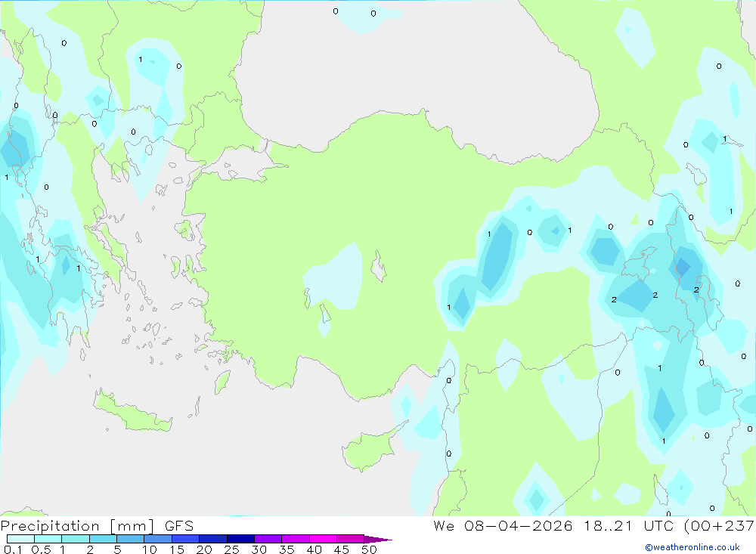Click the purple 35 mm legend swatch
756x554 pixels.
[296, 539]
